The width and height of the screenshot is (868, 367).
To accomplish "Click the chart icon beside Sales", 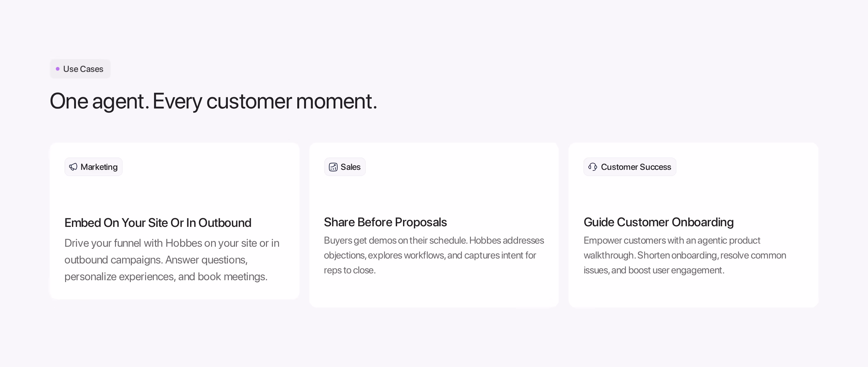I will (333, 167).
